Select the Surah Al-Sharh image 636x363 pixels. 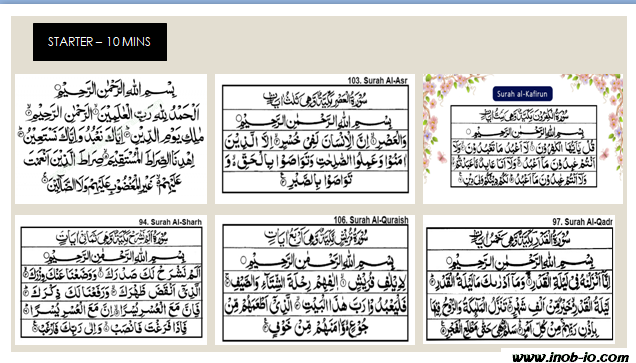[111, 280]
